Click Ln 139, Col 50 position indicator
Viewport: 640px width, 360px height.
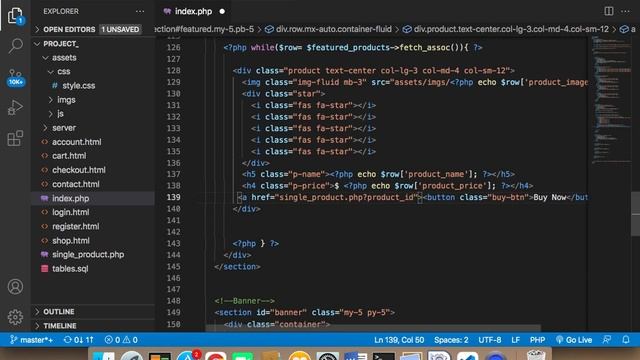(399, 340)
